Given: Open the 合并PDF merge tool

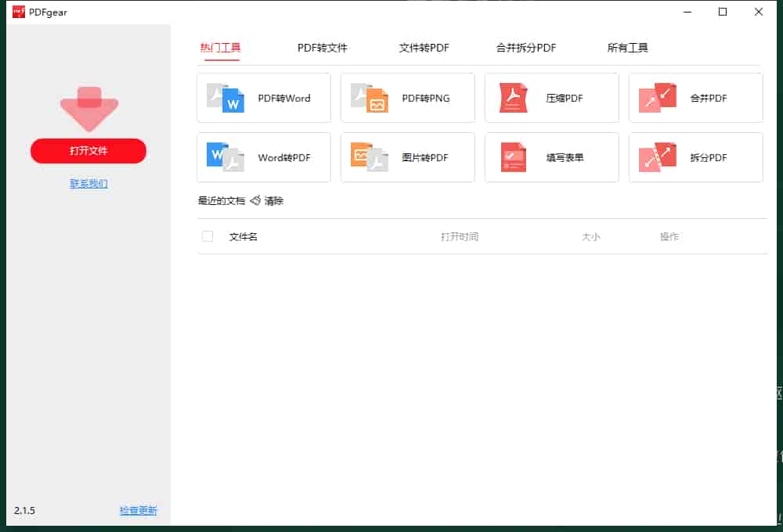Looking at the screenshot, I should click(x=695, y=97).
